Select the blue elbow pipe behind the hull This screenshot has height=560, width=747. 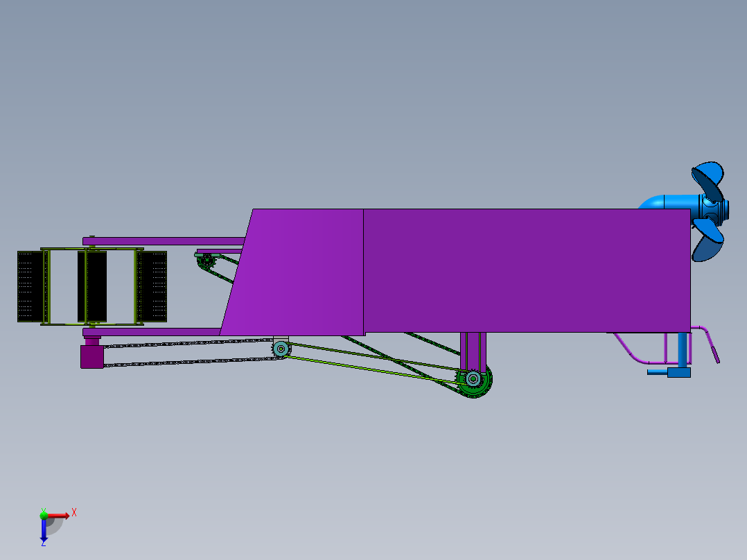tap(667, 202)
